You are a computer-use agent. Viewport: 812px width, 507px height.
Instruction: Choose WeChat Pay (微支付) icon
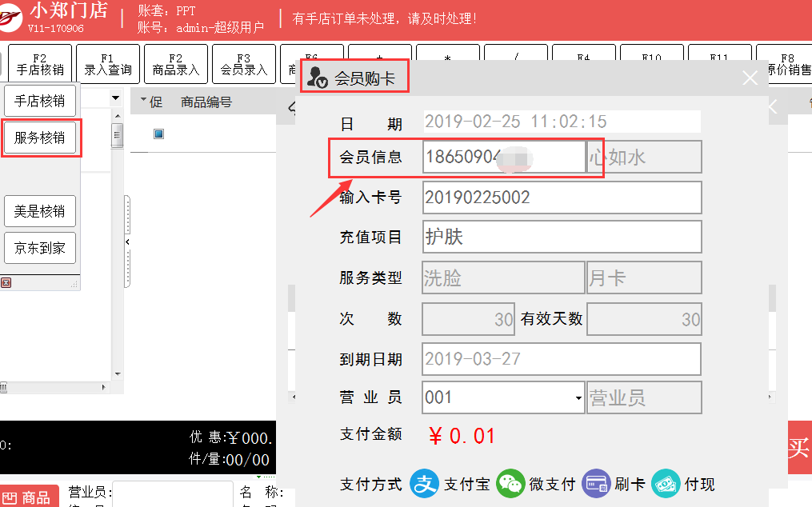pyautogui.click(x=510, y=484)
